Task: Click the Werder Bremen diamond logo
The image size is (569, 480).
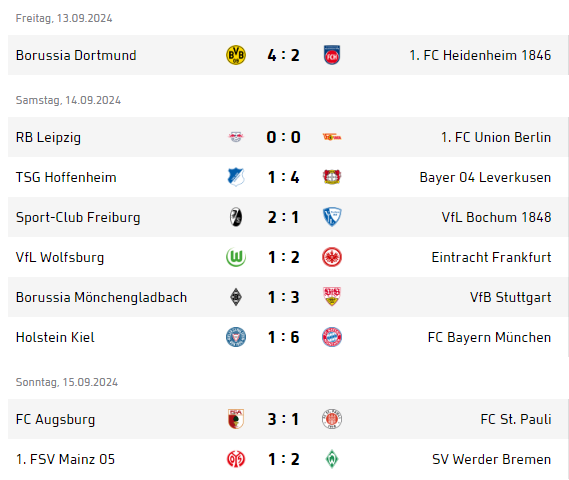Action: pos(332,459)
